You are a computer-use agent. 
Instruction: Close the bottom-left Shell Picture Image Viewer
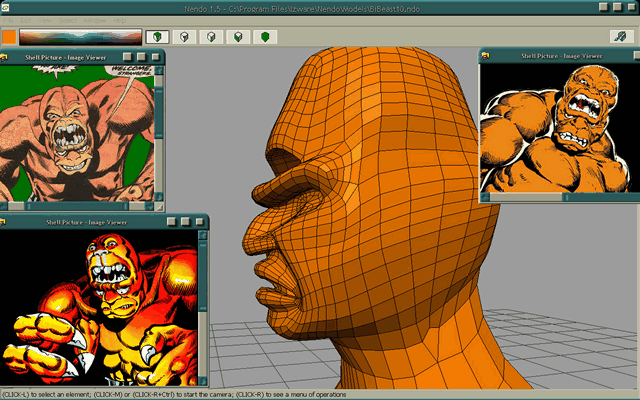[200, 222]
